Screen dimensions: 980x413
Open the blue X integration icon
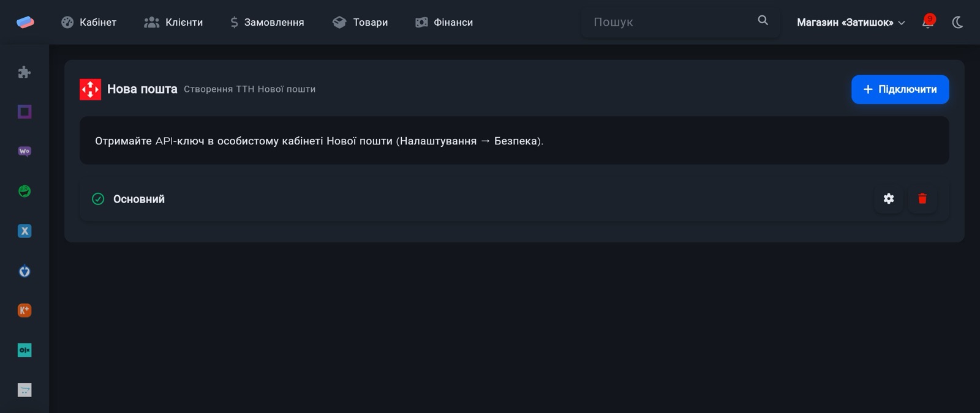[24, 231]
